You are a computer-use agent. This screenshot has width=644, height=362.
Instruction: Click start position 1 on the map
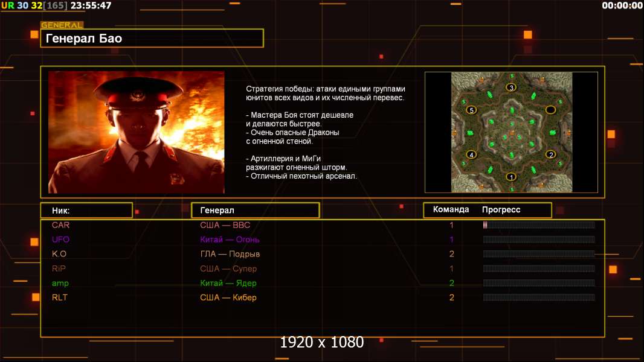(511, 177)
